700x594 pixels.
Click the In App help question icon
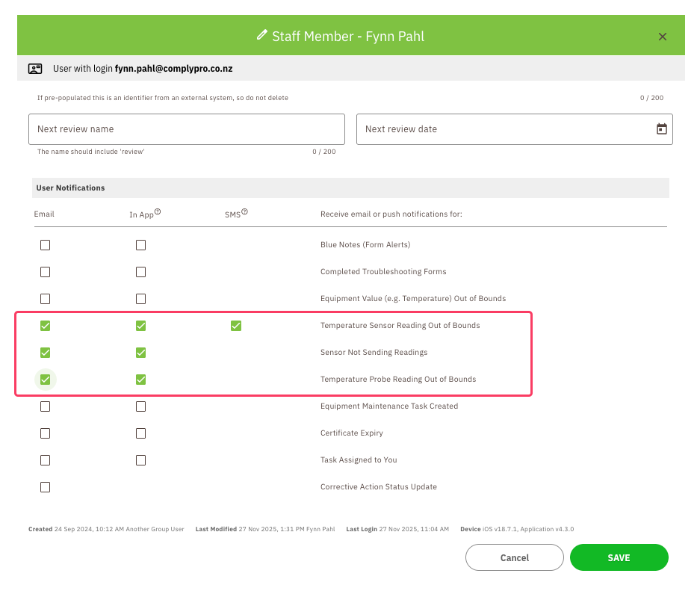click(158, 211)
